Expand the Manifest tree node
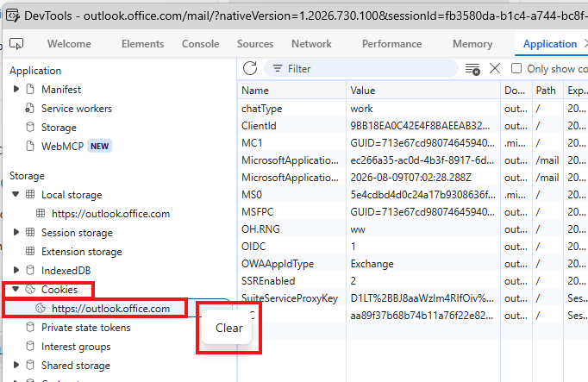Screen dimensions: 588x382 coord(16,89)
